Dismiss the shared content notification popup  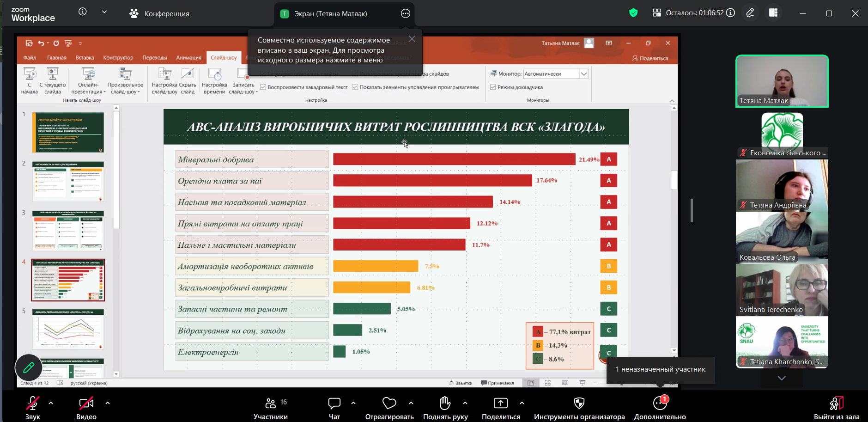(x=412, y=39)
